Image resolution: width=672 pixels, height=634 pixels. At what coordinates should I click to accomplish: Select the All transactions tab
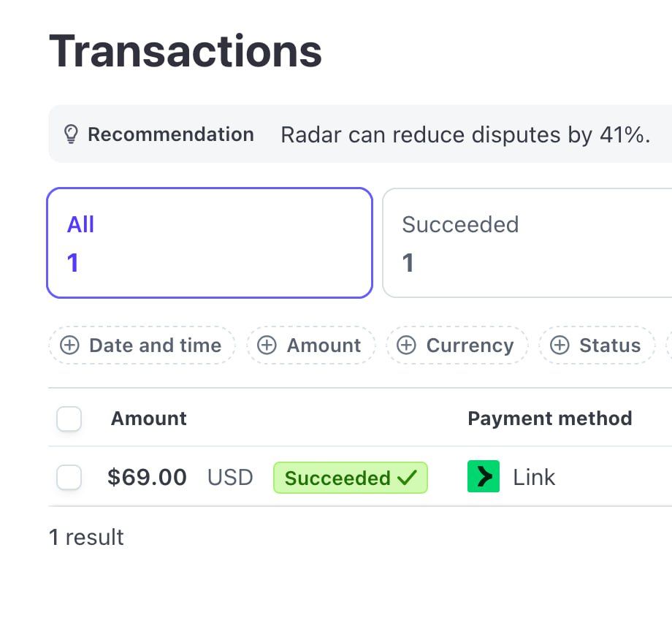click(x=209, y=242)
